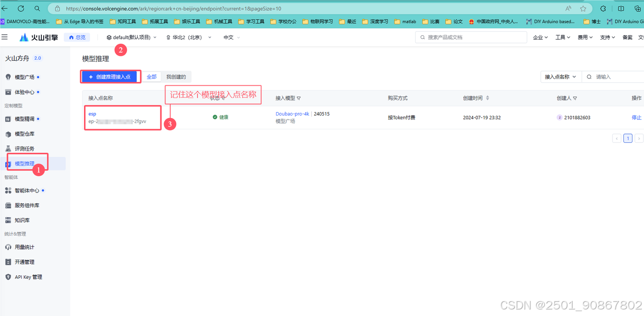Sort by 创建时间 arrows
This screenshot has height=316, width=644.
click(x=488, y=98)
